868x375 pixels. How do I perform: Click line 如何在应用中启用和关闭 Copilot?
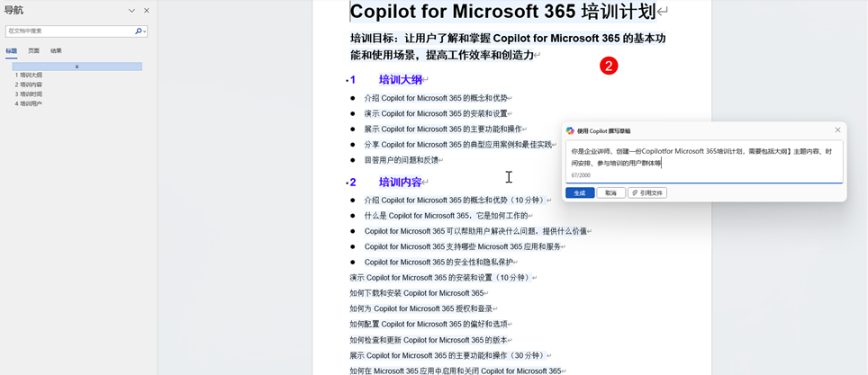pos(456,370)
